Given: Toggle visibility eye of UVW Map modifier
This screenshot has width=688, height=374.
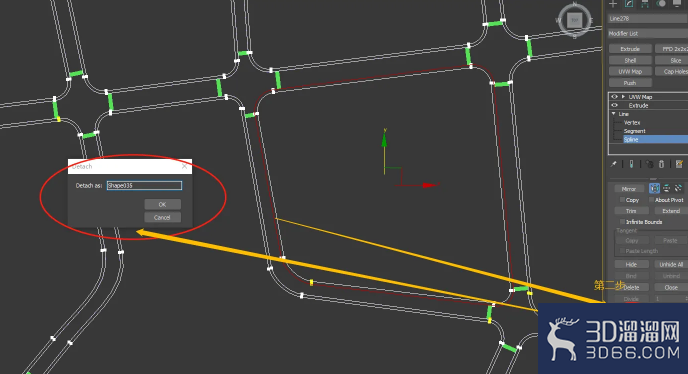Looking at the screenshot, I should 614,97.
